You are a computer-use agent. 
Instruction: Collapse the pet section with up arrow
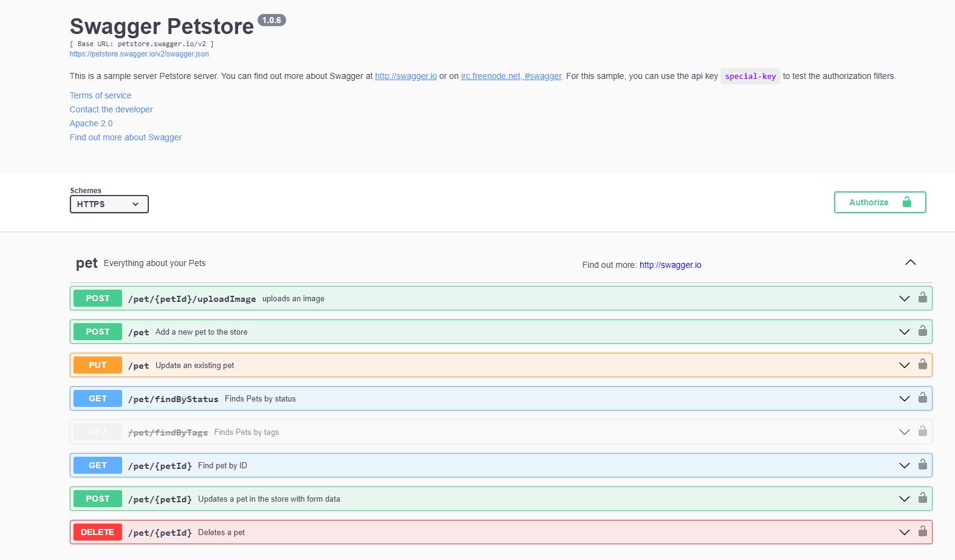point(910,262)
